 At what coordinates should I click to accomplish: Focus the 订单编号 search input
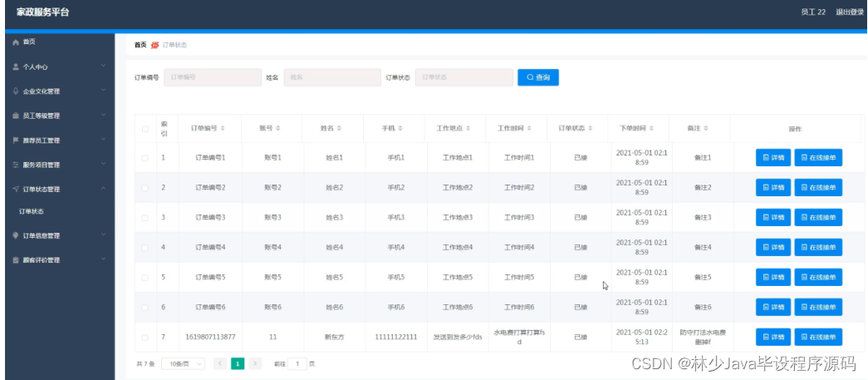click(213, 77)
